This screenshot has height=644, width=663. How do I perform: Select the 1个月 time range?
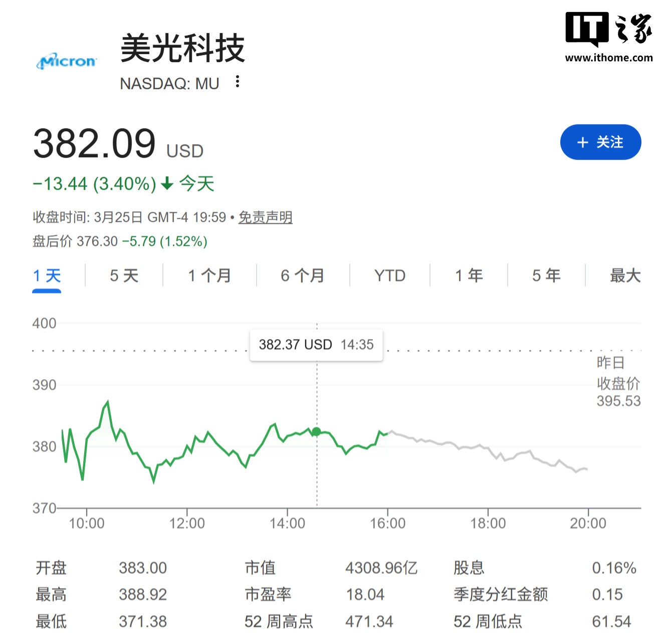[x=209, y=275]
